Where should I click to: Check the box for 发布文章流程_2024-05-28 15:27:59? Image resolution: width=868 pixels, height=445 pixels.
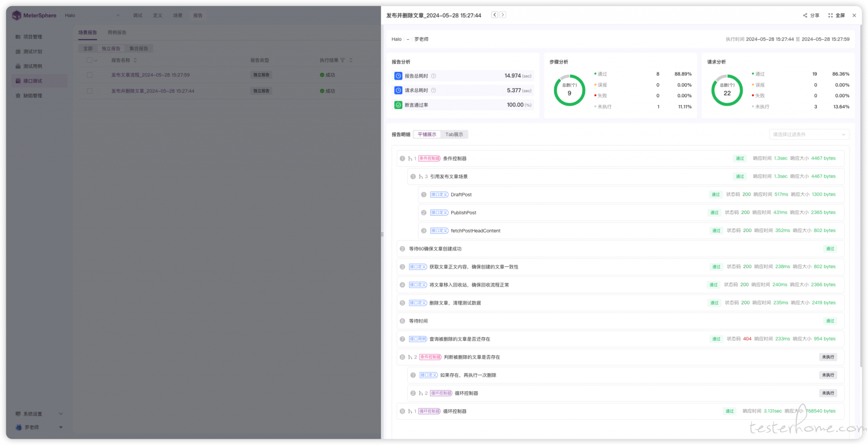click(x=90, y=75)
